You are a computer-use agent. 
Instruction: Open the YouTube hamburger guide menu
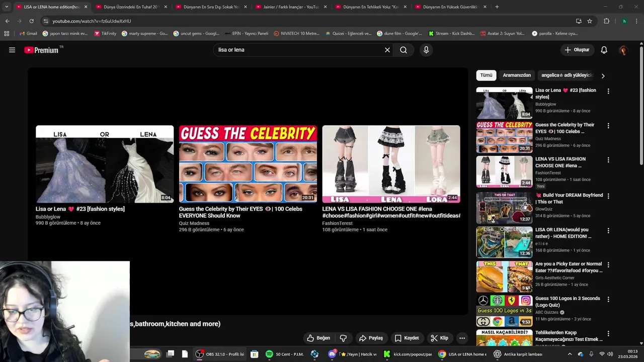[12, 50]
